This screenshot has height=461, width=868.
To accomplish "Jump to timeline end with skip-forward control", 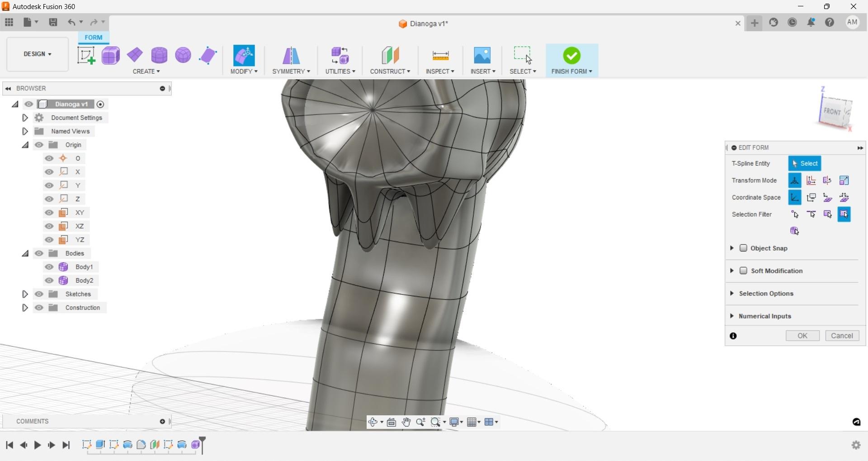I will [66, 445].
